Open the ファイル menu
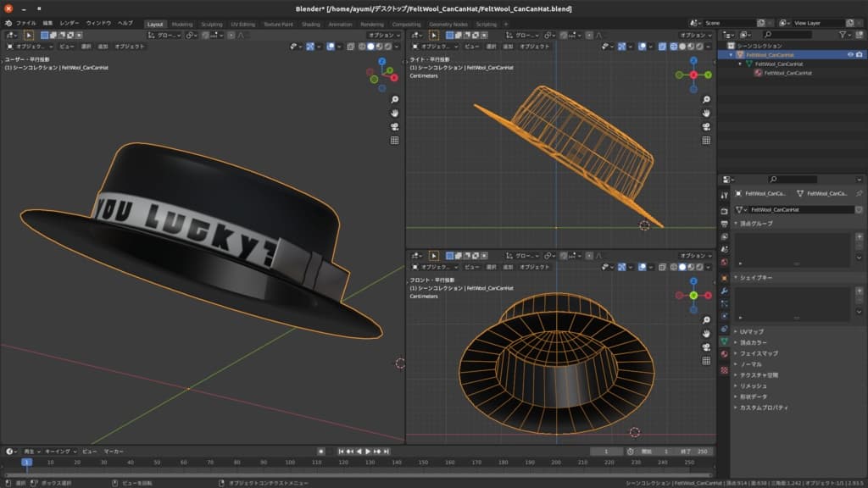This screenshot has width=868, height=488. (x=25, y=24)
